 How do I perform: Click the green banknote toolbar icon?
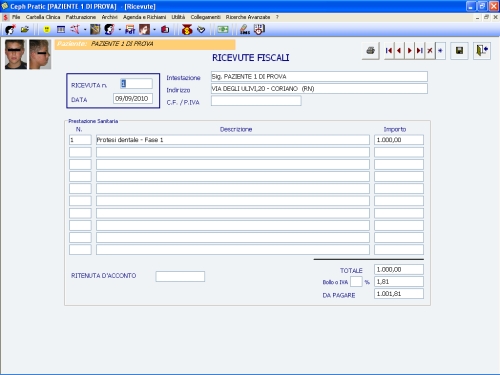[x=223, y=30]
